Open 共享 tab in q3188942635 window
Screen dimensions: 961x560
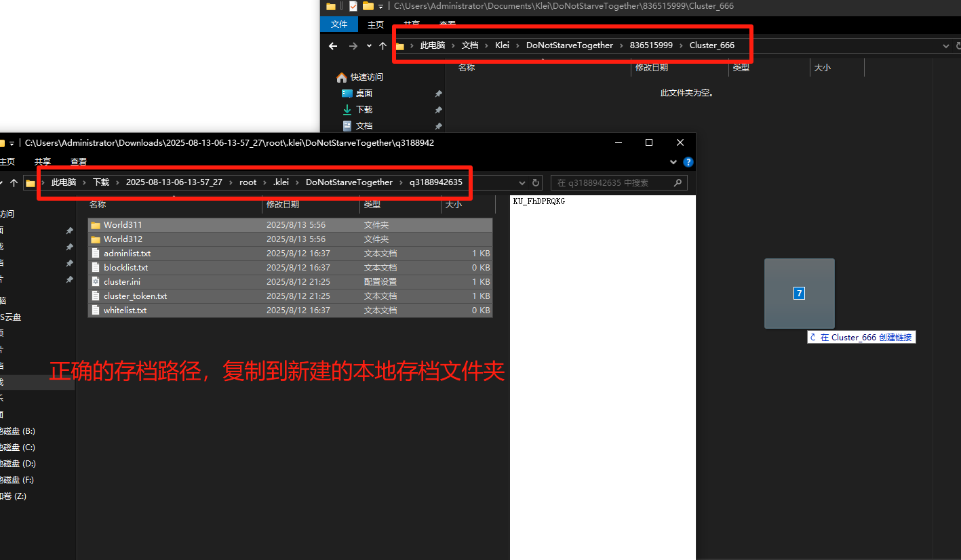point(43,162)
